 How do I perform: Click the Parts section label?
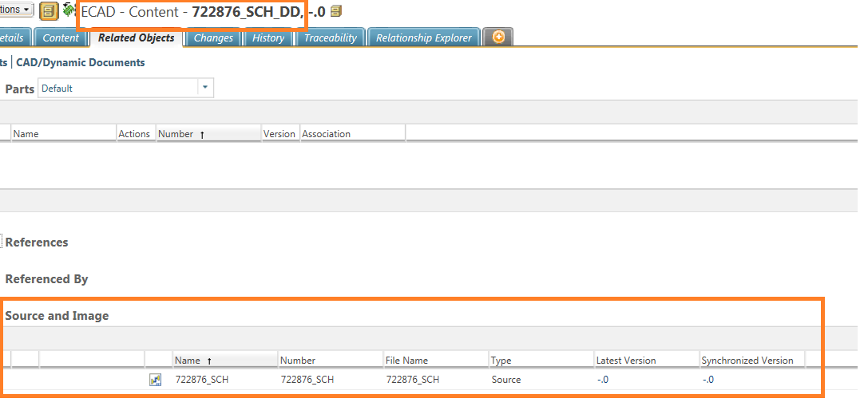click(20, 89)
